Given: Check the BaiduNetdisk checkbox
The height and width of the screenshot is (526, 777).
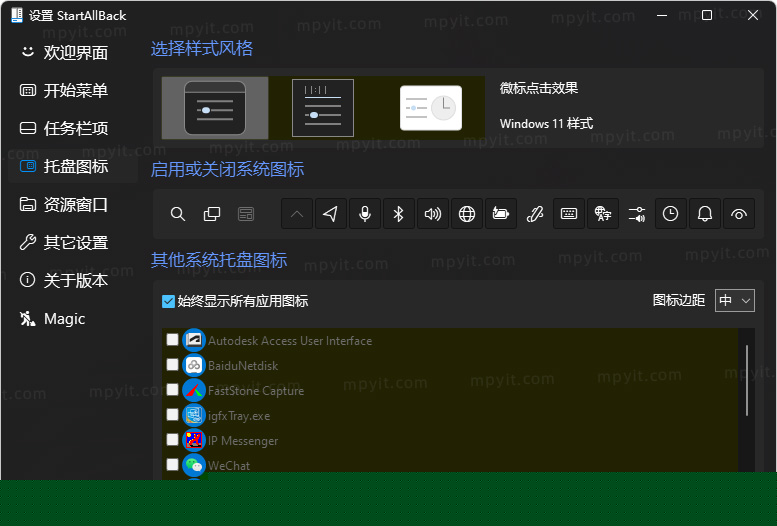Looking at the screenshot, I should tap(172, 365).
